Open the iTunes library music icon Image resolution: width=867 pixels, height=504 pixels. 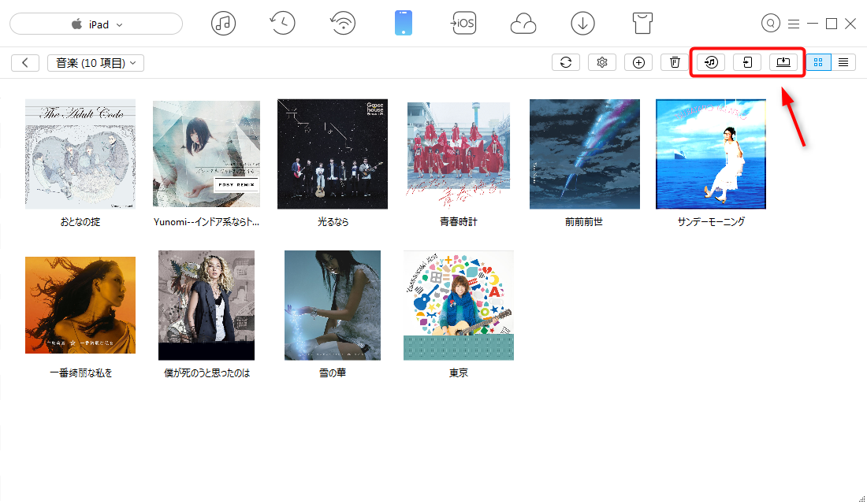click(x=223, y=24)
